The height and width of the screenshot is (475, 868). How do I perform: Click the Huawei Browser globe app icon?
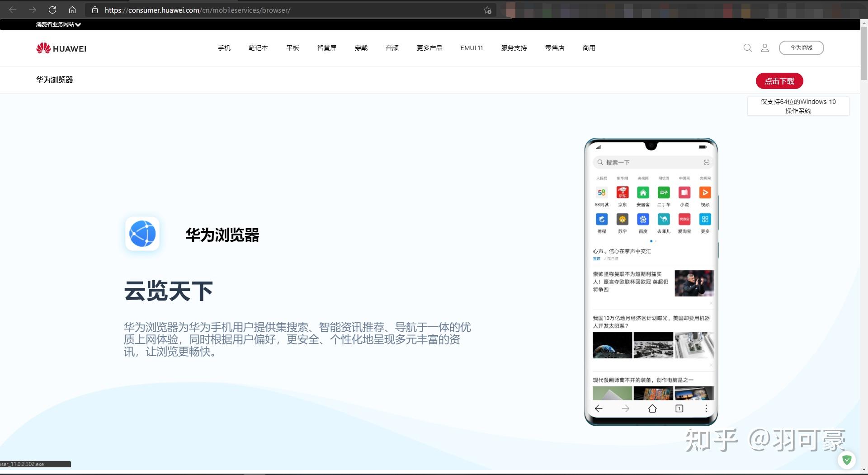[x=142, y=234]
